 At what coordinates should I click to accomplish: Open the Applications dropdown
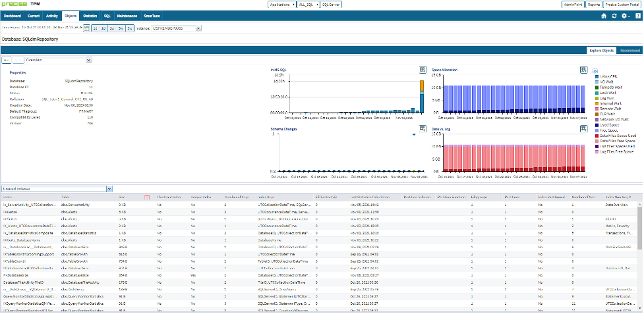281,5
